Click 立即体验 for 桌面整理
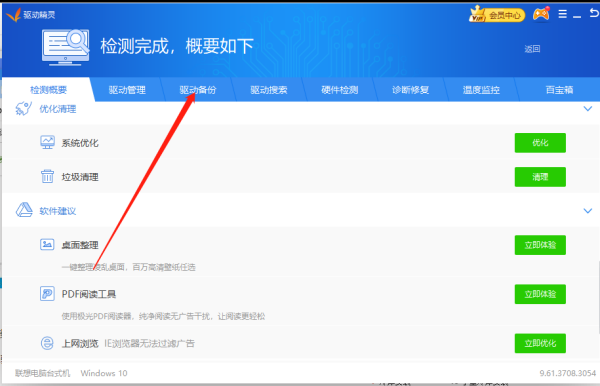The image size is (600, 386). pos(540,245)
